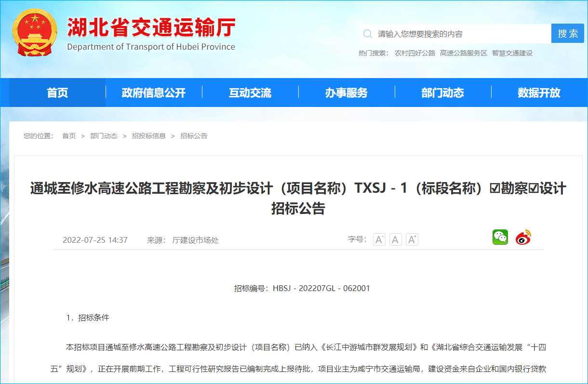Open the 部门动态 navigation tab

click(x=443, y=93)
